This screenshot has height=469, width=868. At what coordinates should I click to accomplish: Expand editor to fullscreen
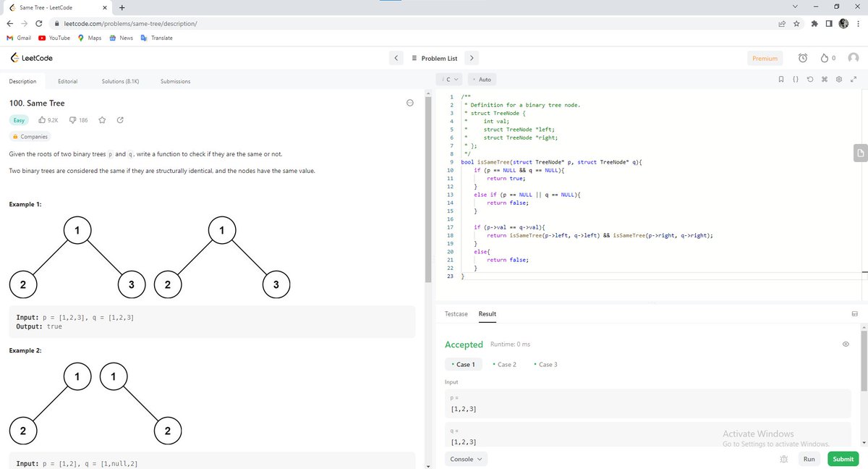click(x=854, y=79)
